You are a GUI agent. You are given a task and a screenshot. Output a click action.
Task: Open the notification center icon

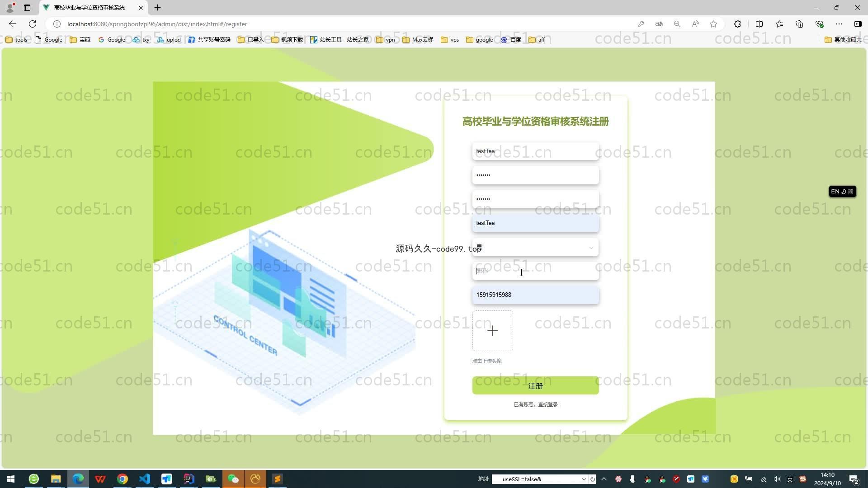854,479
